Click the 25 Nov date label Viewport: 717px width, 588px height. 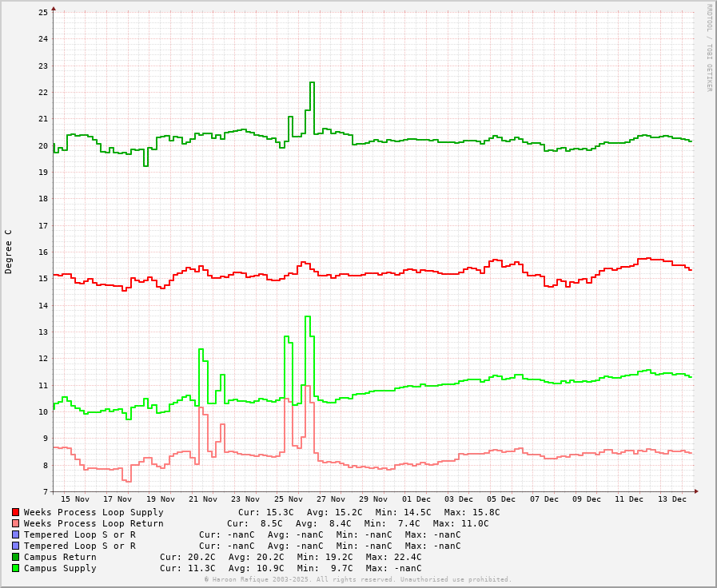point(289,499)
